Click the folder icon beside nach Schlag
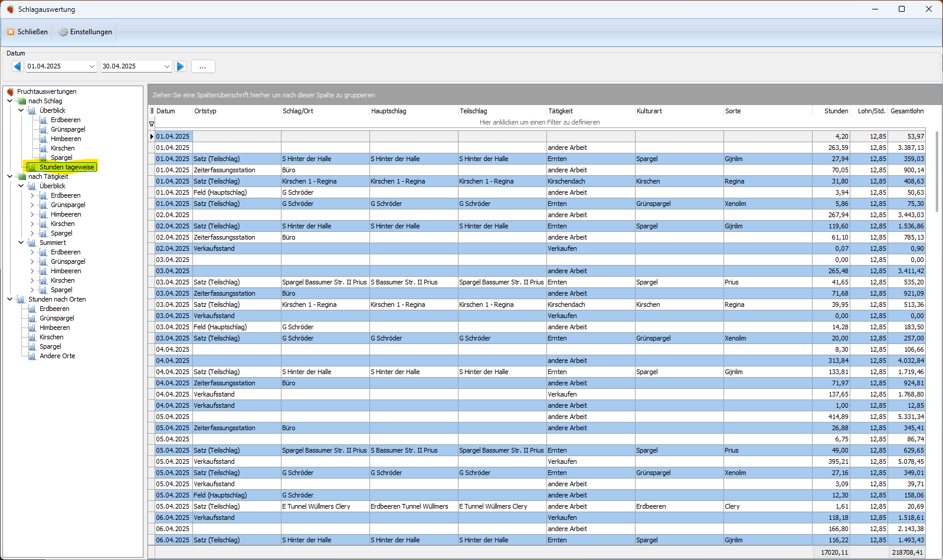943x560 pixels. (22, 101)
